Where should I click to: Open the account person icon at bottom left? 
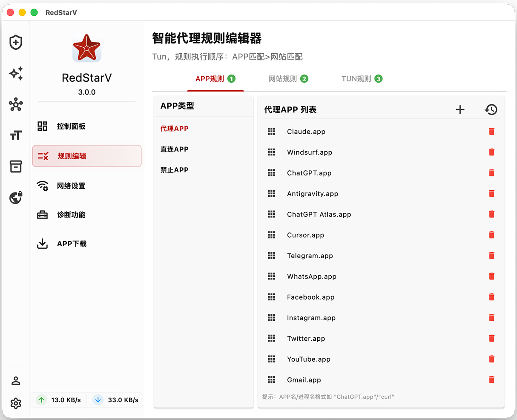(x=16, y=380)
